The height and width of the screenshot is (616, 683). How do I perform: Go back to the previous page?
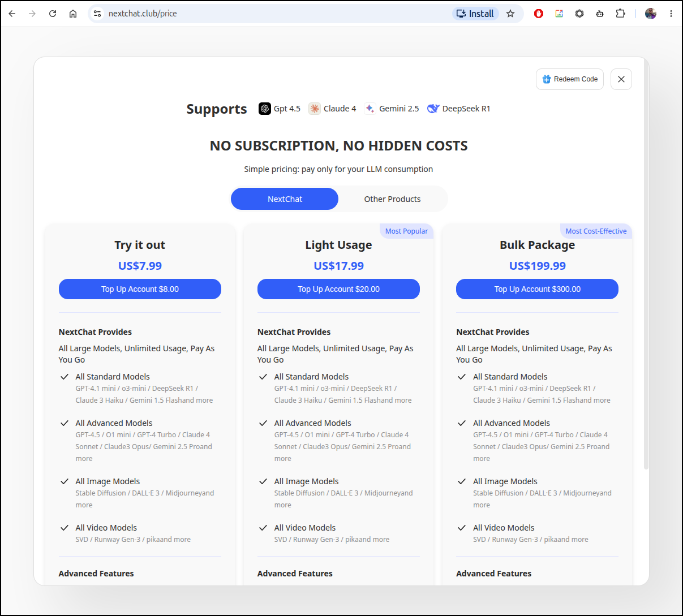[12, 14]
